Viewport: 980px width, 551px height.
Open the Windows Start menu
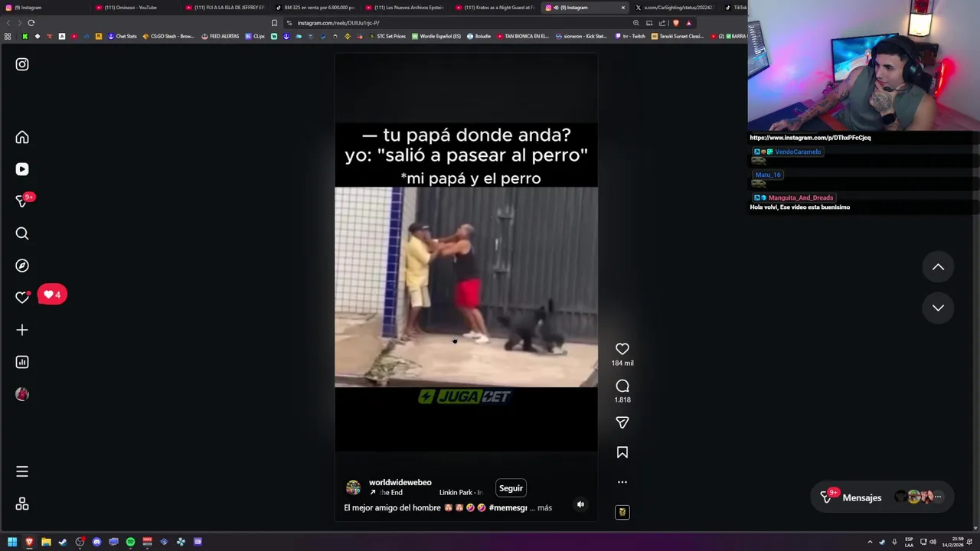[12, 542]
